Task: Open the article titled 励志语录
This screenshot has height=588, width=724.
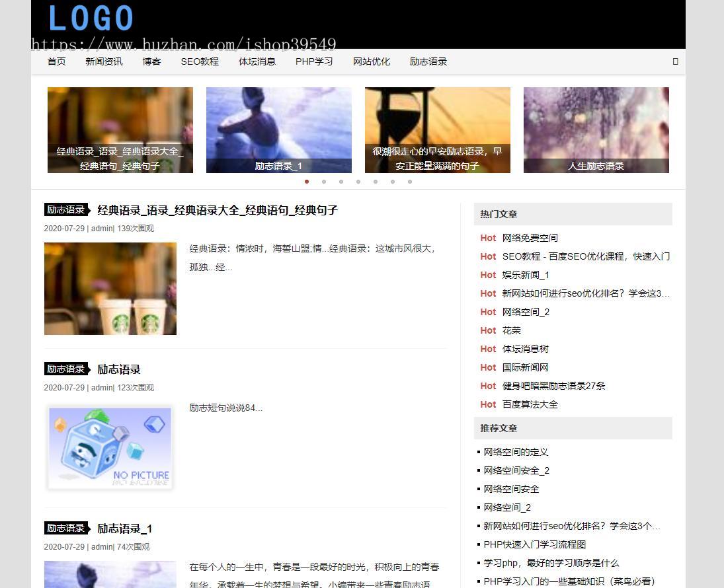Action: (118, 369)
